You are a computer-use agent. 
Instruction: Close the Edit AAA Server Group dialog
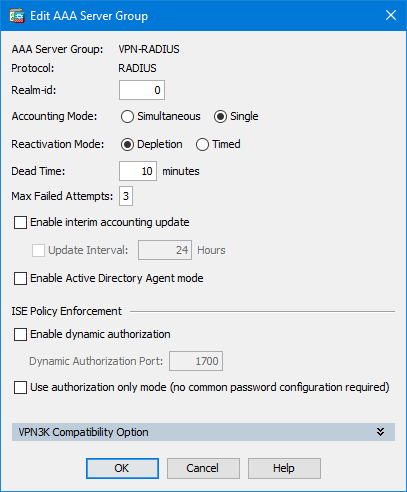391,15
